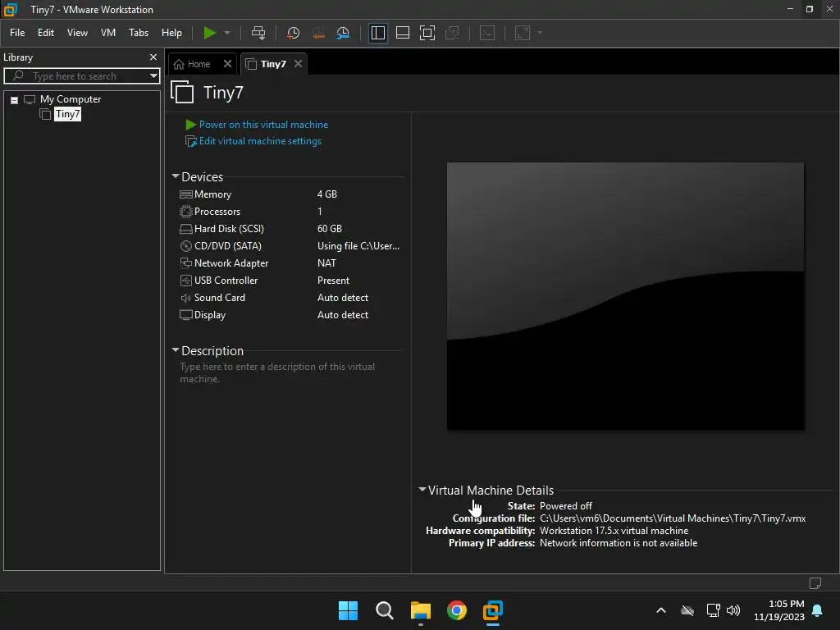Click VMware Workstation taskbar icon

click(x=493, y=610)
